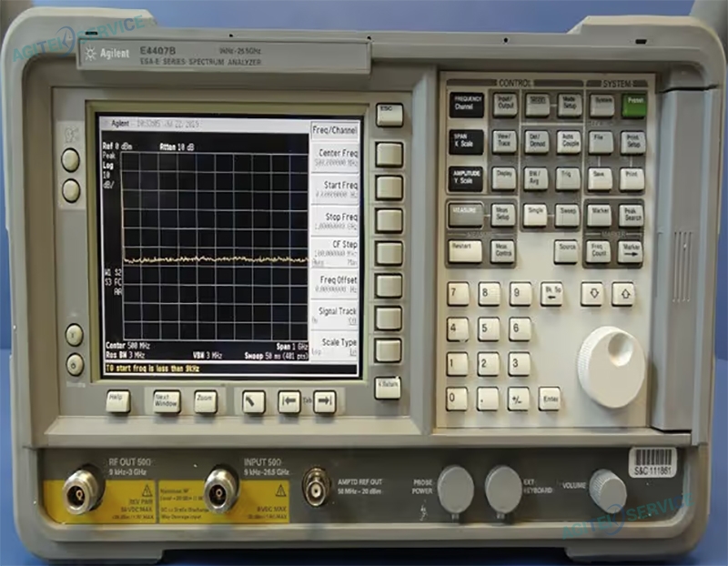Push the View/Trace key
This screenshot has width=728, height=566.
tap(504, 142)
